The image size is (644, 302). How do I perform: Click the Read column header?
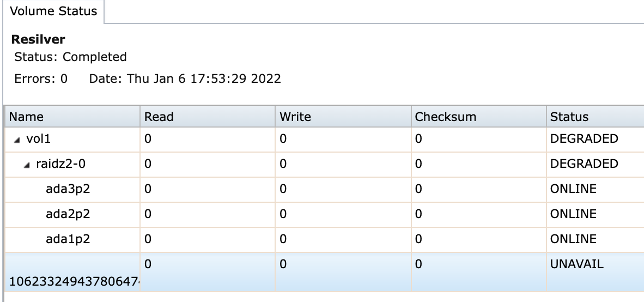point(159,117)
